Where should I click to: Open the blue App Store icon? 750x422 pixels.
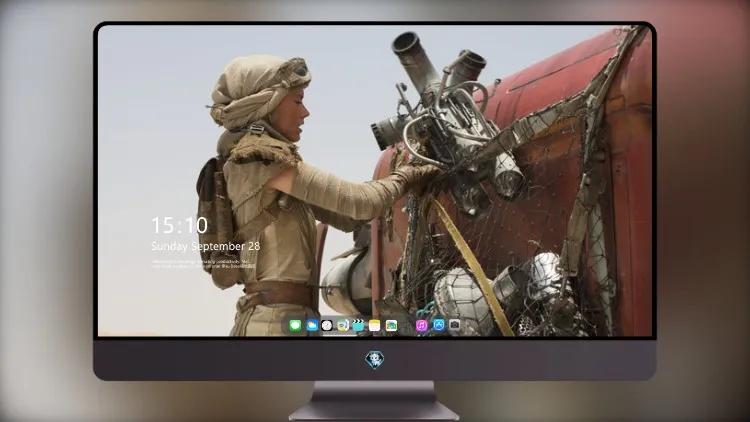click(438, 325)
